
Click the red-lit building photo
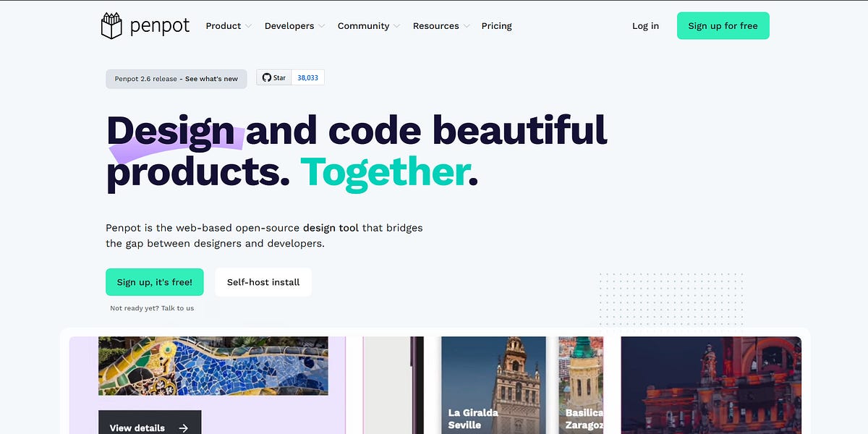711,385
